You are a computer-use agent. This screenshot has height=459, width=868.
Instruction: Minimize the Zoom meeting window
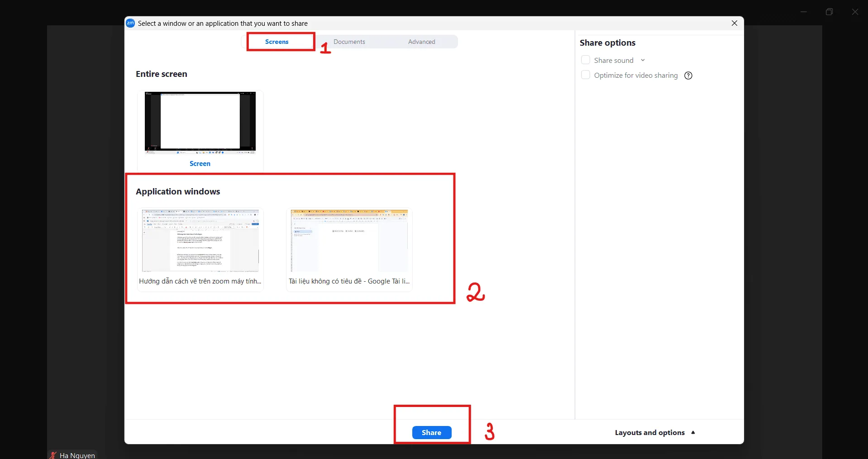point(804,12)
